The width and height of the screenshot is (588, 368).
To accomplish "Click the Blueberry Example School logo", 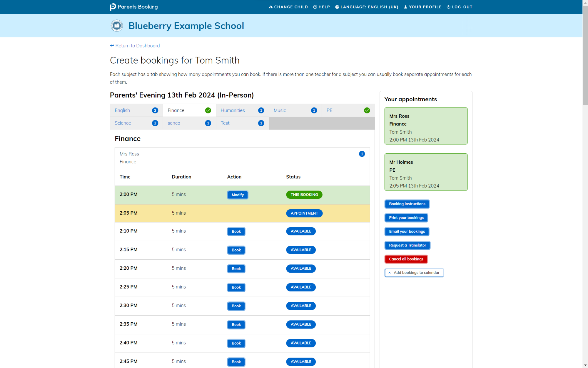I will [x=117, y=26].
